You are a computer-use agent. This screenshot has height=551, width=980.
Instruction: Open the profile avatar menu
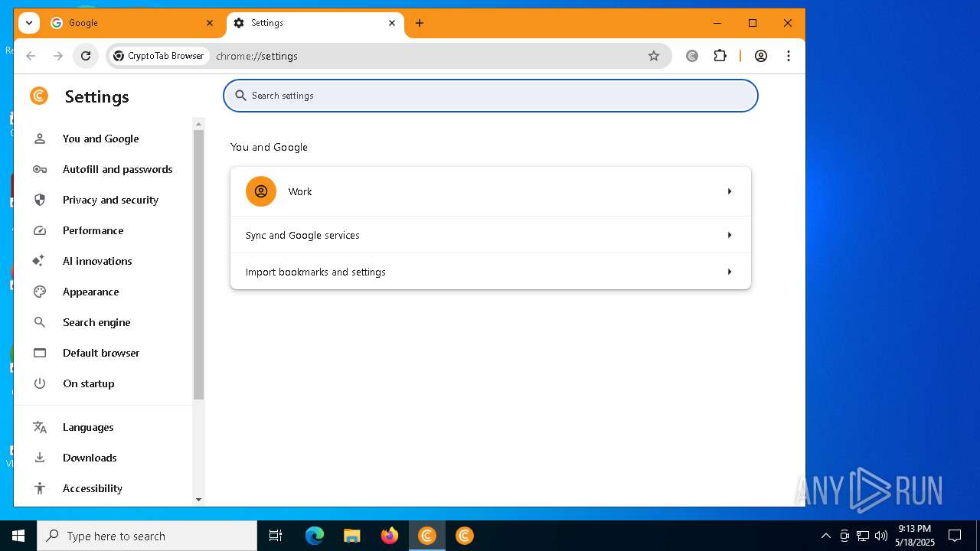click(761, 56)
